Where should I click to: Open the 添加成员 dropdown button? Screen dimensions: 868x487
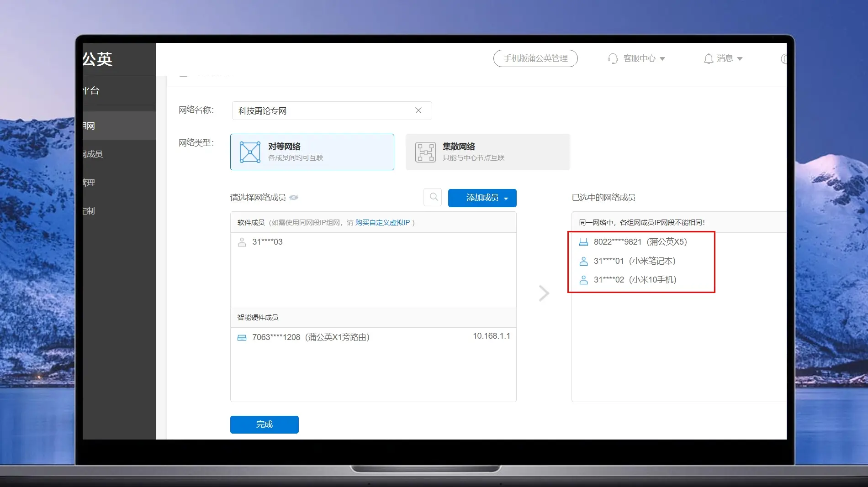(x=482, y=198)
